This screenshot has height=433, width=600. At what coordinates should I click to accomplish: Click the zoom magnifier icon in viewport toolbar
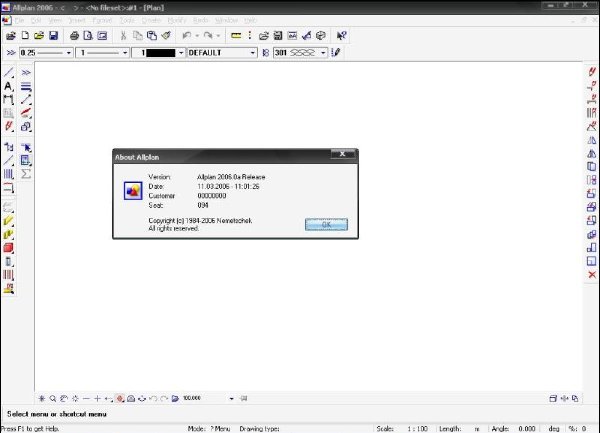53,399
